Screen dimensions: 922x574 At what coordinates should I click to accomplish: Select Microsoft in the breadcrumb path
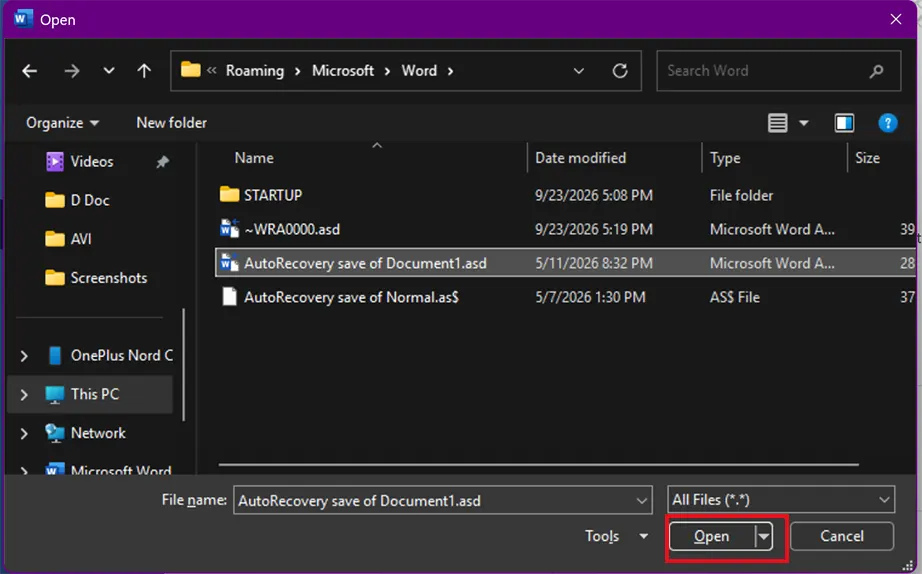[343, 71]
